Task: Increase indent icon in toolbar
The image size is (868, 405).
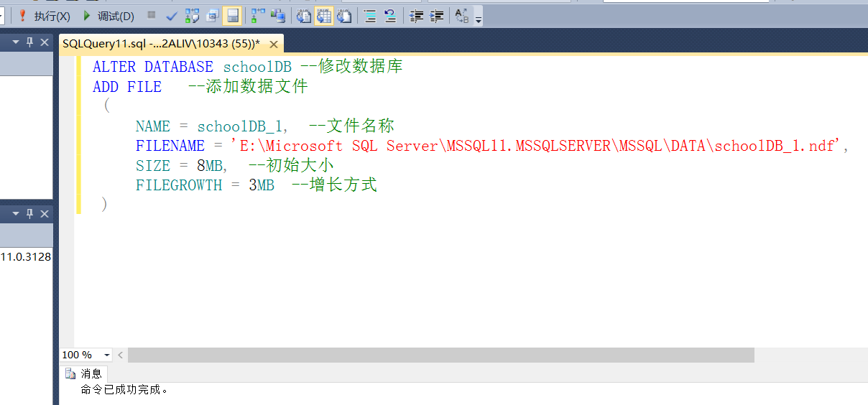Action: 436,16
